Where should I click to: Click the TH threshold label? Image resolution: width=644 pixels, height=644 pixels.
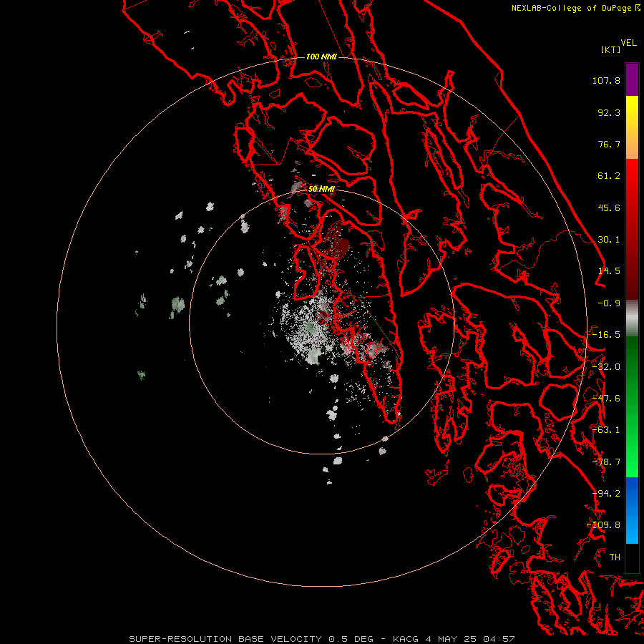pos(615,557)
